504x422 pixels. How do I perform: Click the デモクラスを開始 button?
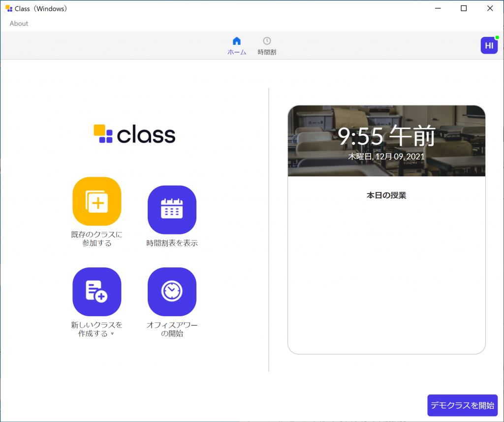(x=462, y=405)
